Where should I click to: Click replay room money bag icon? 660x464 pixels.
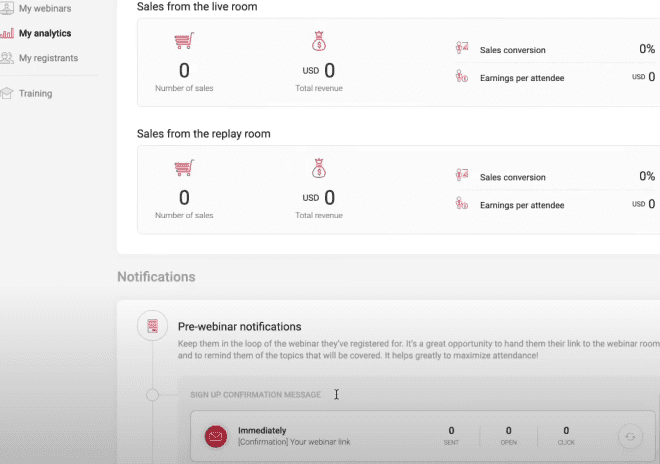coord(319,168)
